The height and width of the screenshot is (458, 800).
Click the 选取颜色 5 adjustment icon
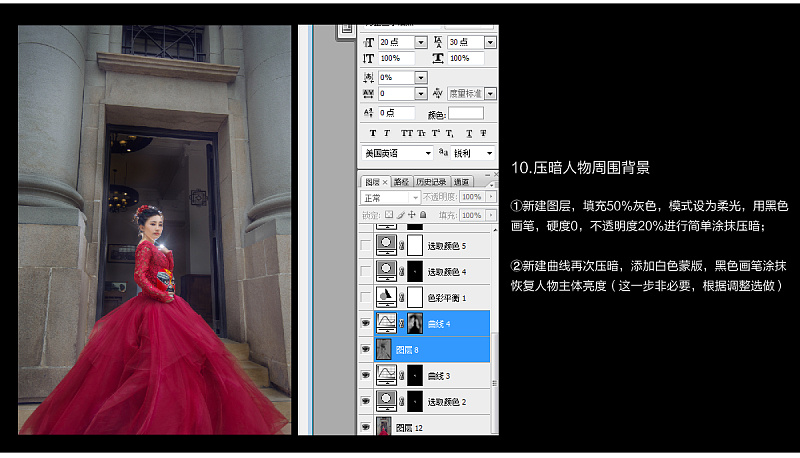386,245
